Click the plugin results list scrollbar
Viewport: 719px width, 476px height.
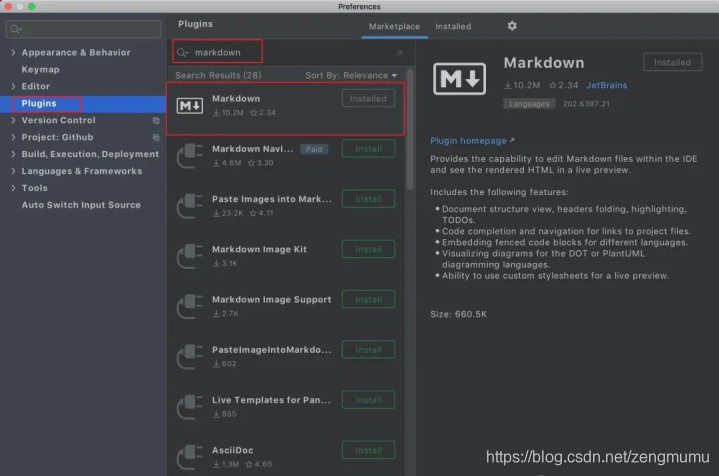pyautogui.click(x=409, y=131)
